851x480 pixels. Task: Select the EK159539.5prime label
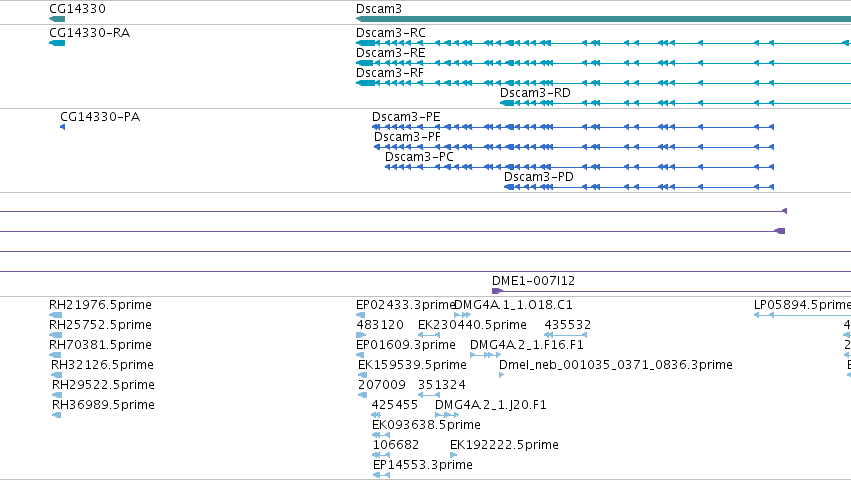coord(412,365)
